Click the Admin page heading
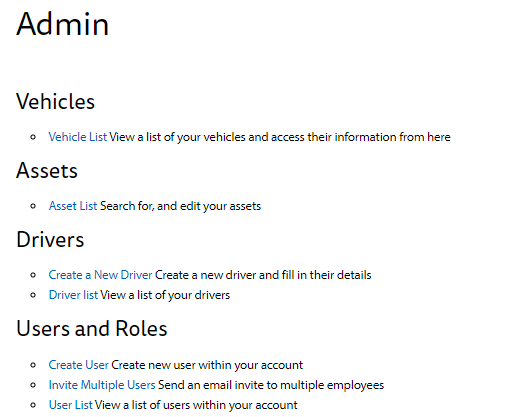Screen dimensions: 505x417 [63, 24]
